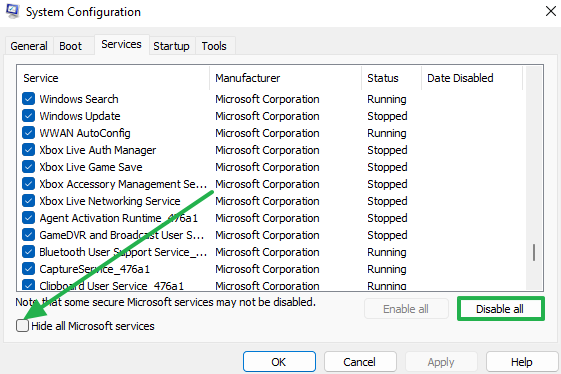Click the Disable all button

coord(501,309)
